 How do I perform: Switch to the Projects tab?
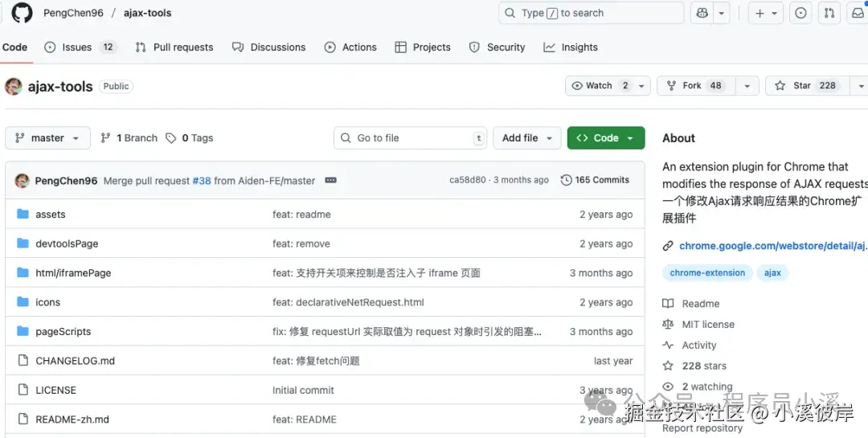click(423, 47)
